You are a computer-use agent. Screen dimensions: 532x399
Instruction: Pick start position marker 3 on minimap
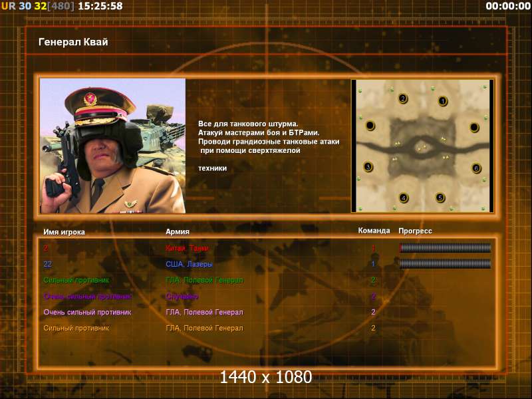pyautogui.click(x=368, y=167)
